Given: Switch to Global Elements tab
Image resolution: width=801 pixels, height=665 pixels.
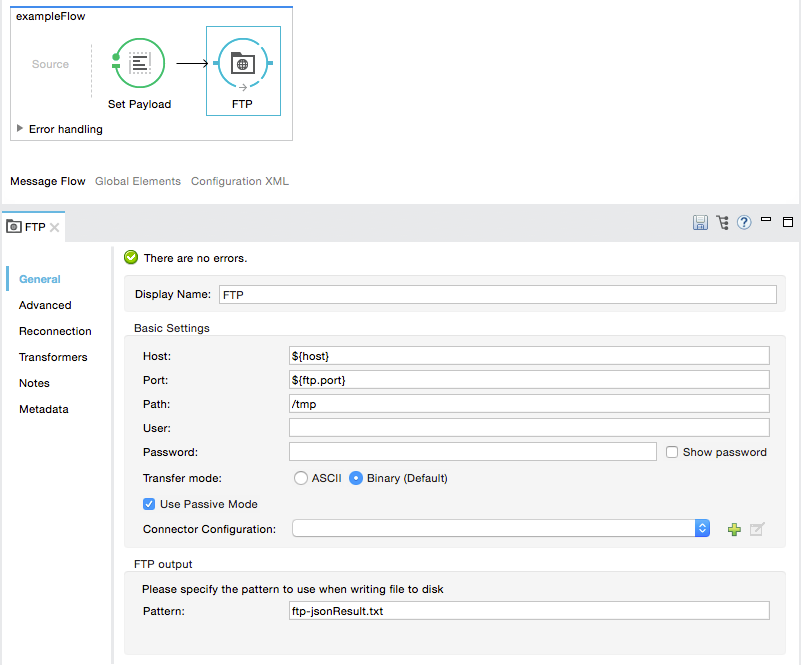Looking at the screenshot, I should (138, 181).
